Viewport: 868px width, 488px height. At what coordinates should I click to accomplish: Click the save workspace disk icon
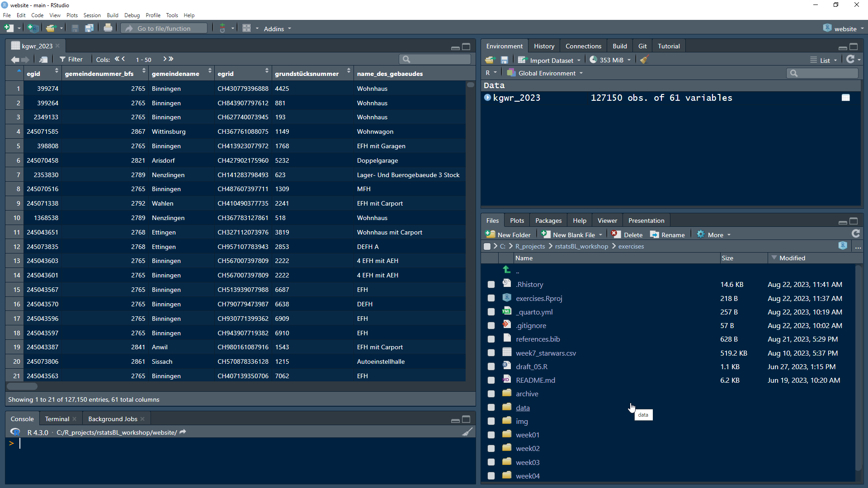click(505, 60)
